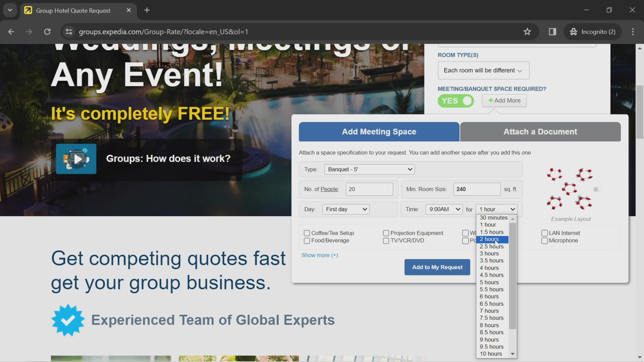Click the browser refresh icon
The width and height of the screenshot is (644, 362).
(x=47, y=31)
